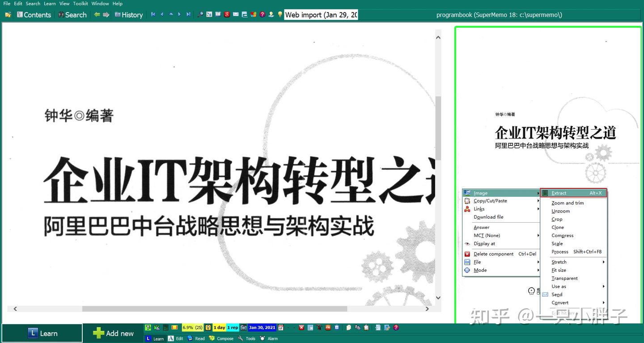Click the red delete icon on the bottom toolbar
Image resolution: width=644 pixels, height=343 pixels.
pos(301,327)
